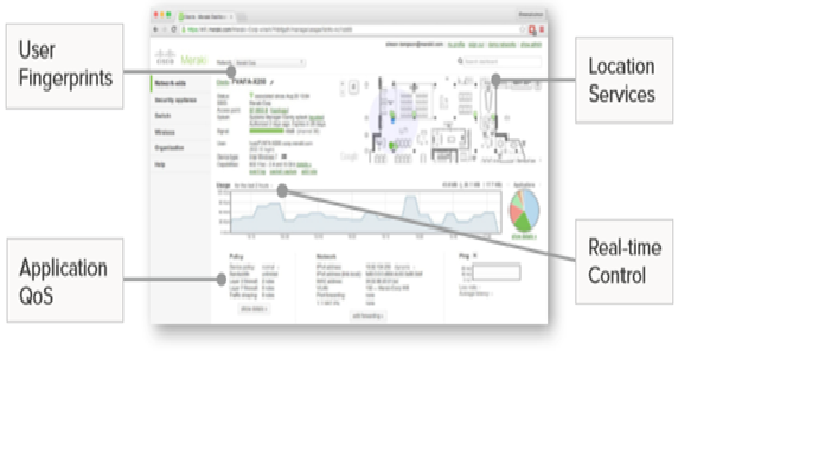The image size is (819, 460).
Task: Click the red extension icon in browser toolbar
Action: (533, 30)
